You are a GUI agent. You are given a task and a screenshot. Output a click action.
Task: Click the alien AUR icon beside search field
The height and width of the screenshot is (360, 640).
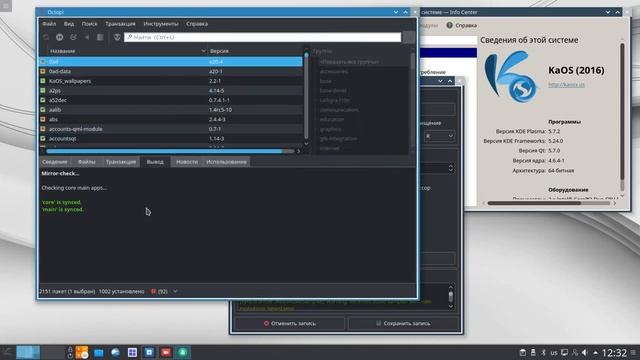click(117, 37)
